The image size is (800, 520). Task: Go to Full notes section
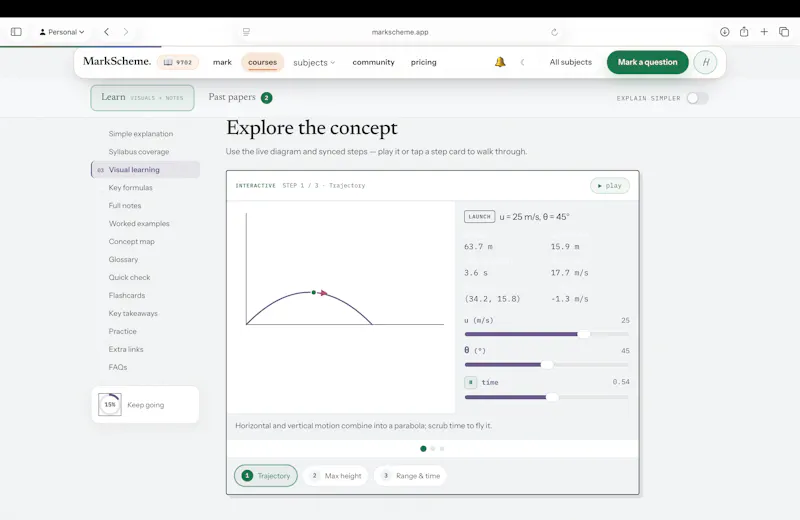125,205
